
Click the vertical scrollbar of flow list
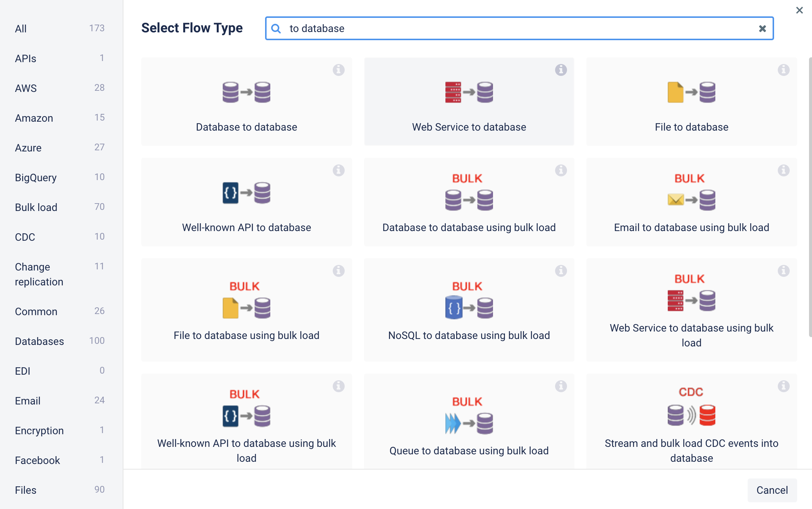click(x=810, y=197)
